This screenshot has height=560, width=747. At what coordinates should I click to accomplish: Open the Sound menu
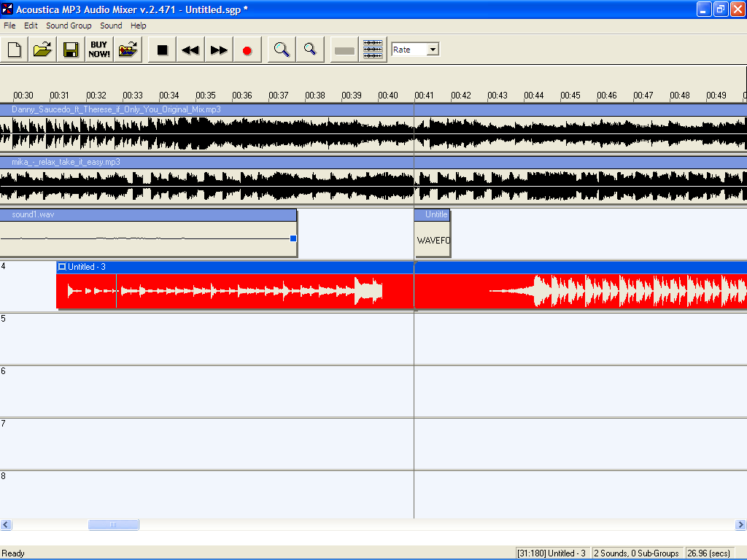coord(111,26)
